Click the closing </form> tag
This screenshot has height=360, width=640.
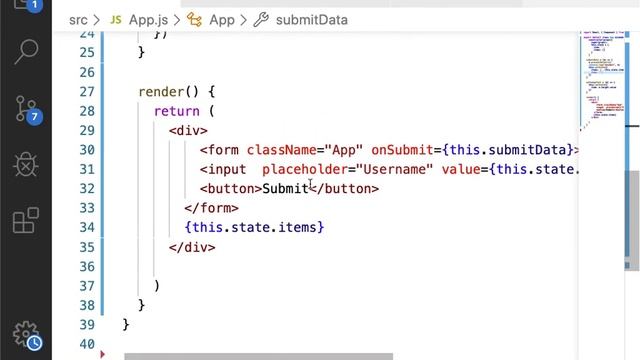[x=211, y=208]
